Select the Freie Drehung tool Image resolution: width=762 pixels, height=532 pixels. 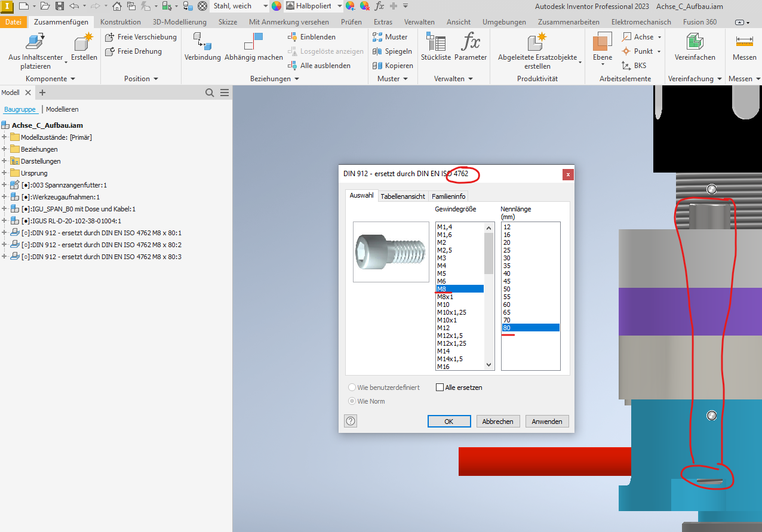pyautogui.click(x=133, y=51)
